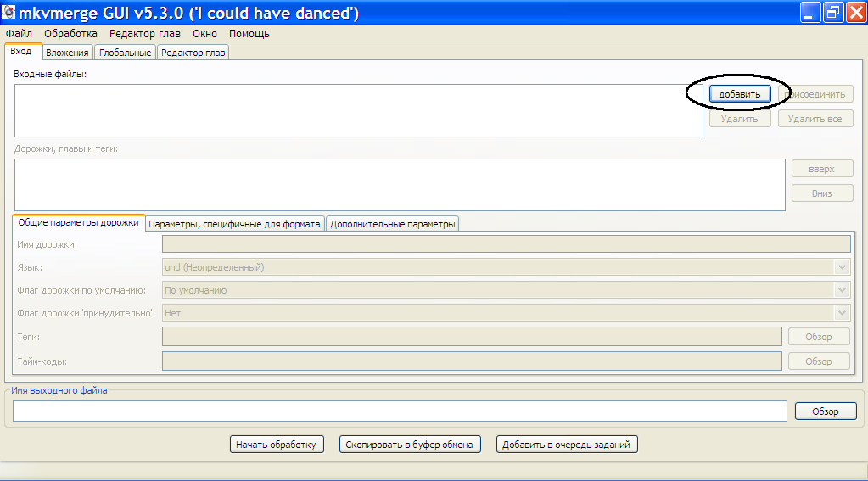Open the Обработка menu

click(70, 34)
